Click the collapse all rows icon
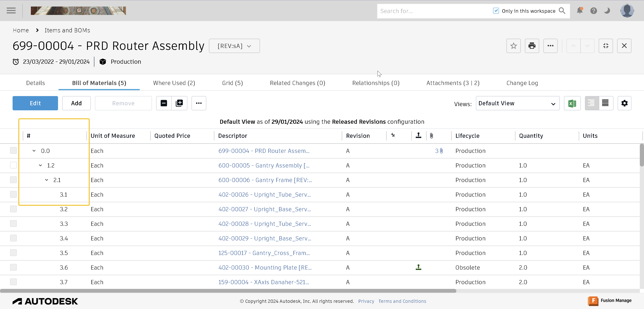 click(x=164, y=103)
